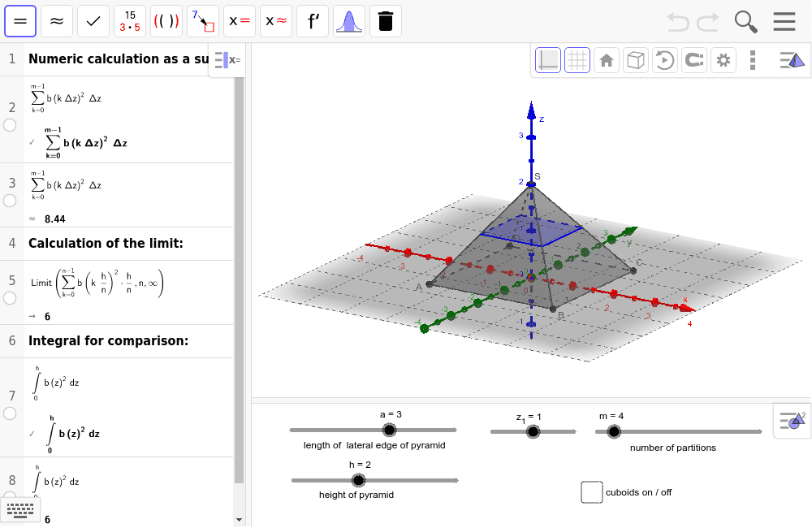Toggle the 3D Graphics style bar button

pyautogui.click(x=793, y=60)
